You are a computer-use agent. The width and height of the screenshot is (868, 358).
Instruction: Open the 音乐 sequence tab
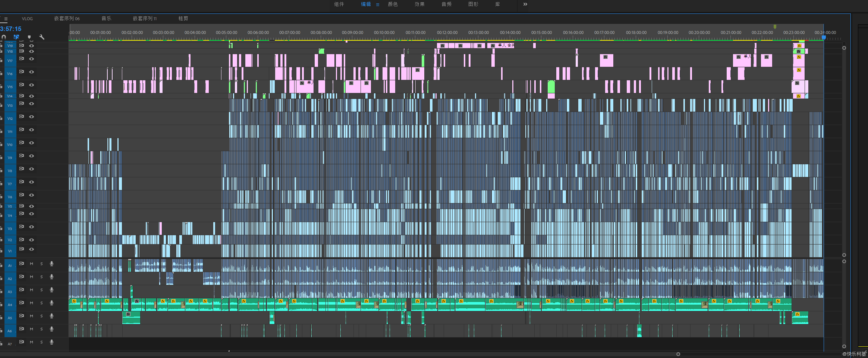coord(106,18)
